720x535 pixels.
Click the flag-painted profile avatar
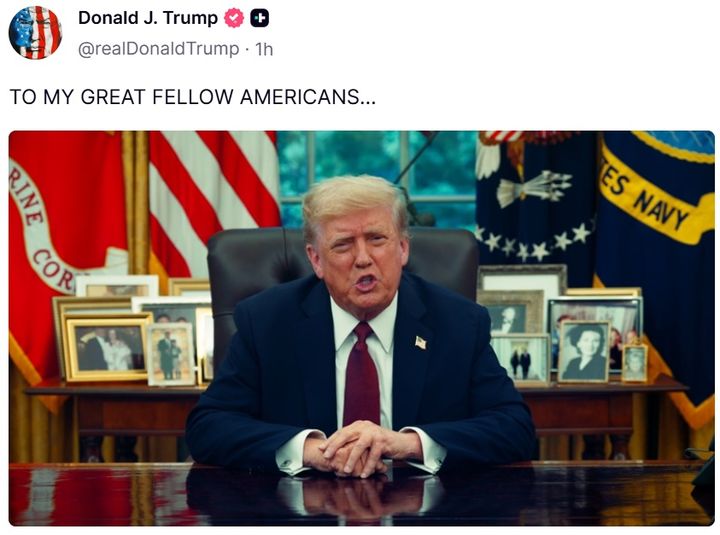(x=35, y=33)
